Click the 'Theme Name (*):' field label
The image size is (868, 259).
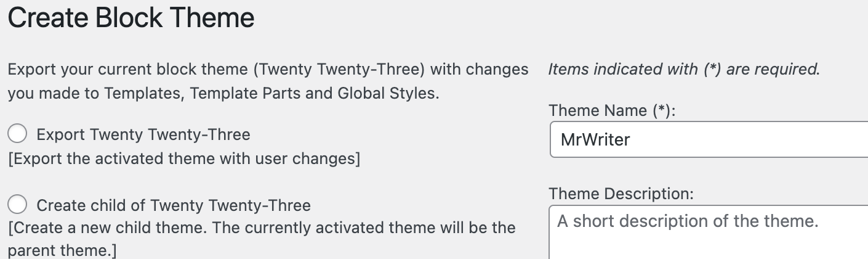coord(612,110)
